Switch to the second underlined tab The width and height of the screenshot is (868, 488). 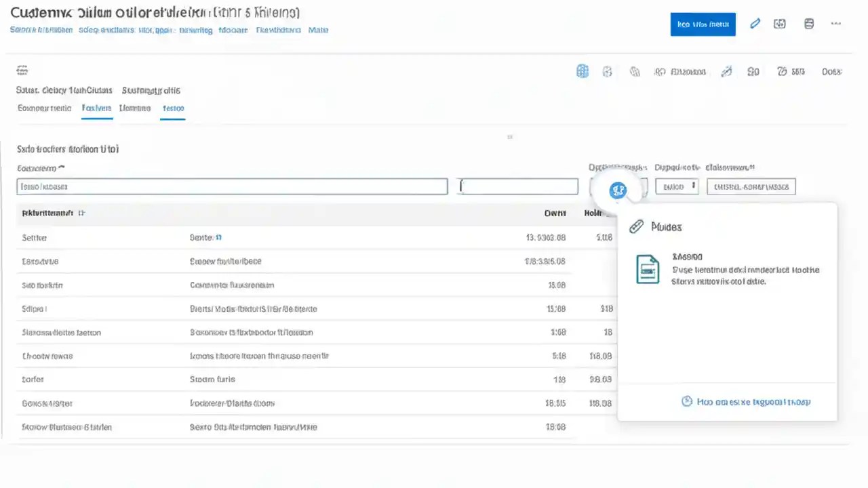coord(173,108)
